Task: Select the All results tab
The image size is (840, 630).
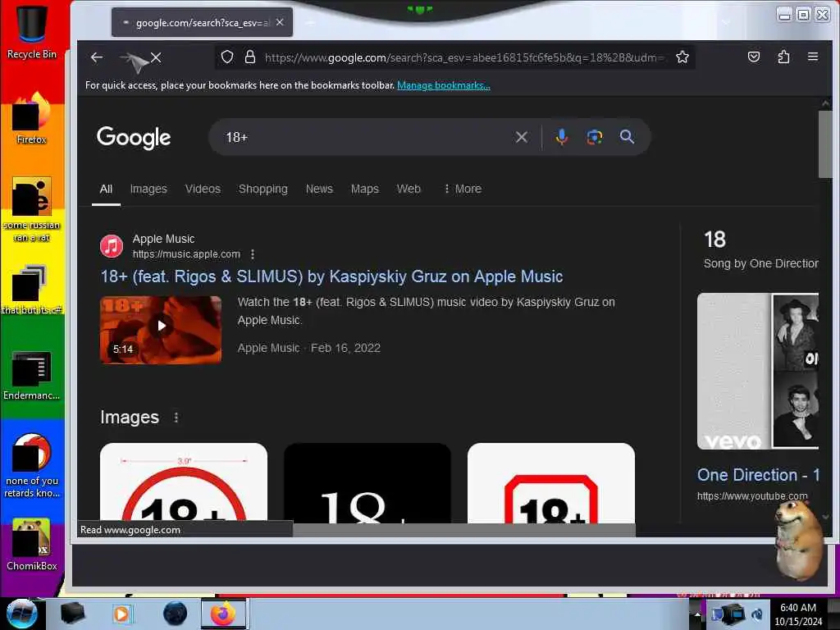Action: (x=106, y=189)
